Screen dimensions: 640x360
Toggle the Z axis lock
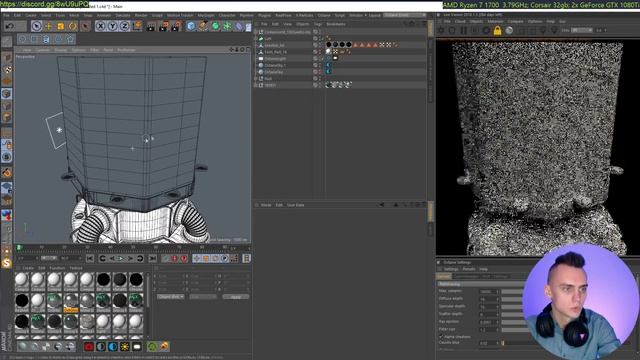[x=124, y=26]
